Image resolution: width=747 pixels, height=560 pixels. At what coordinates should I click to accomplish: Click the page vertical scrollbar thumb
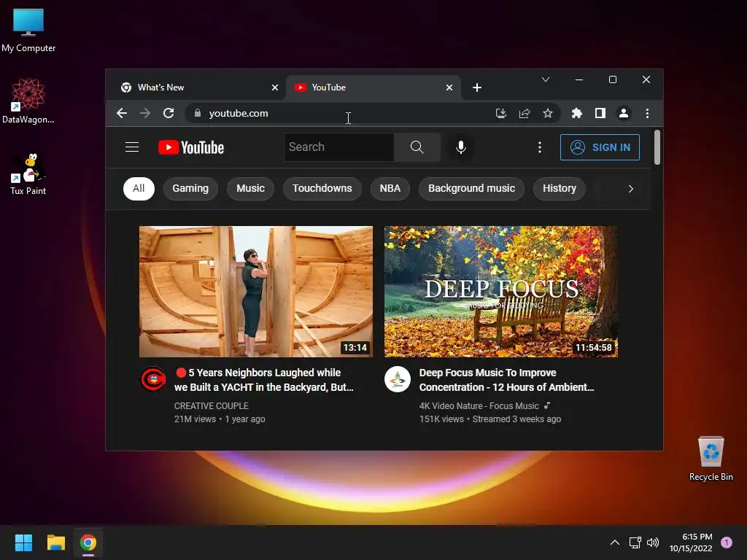click(657, 147)
